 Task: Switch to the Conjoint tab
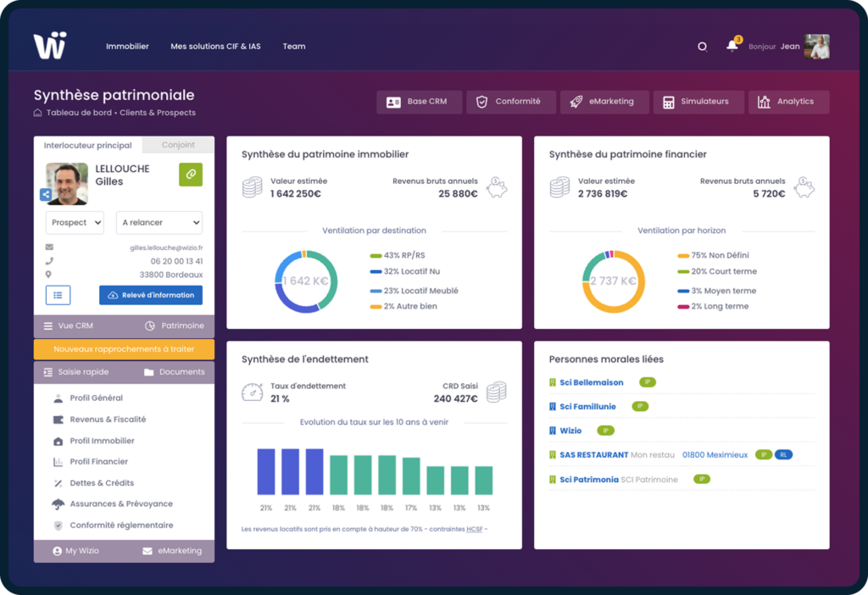tap(178, 145)
